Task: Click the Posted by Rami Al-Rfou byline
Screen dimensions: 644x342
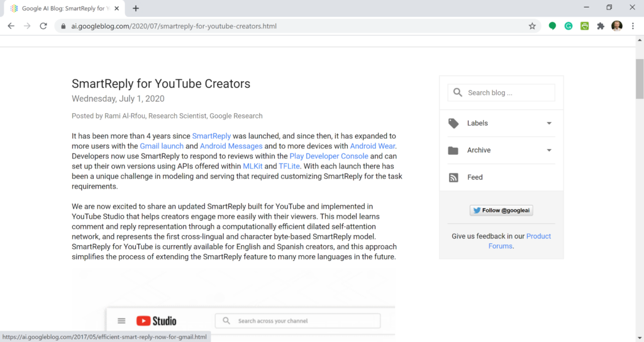Action: [167, 116]
